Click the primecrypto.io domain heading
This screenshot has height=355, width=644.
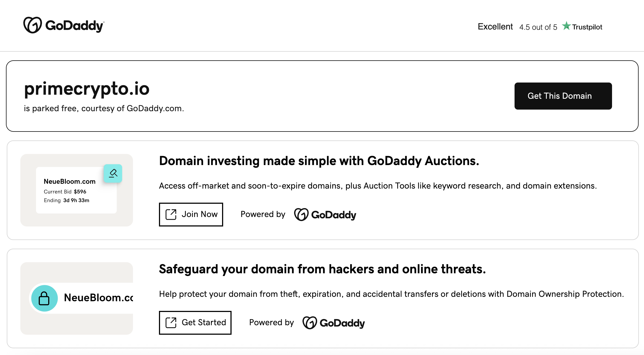87,89
